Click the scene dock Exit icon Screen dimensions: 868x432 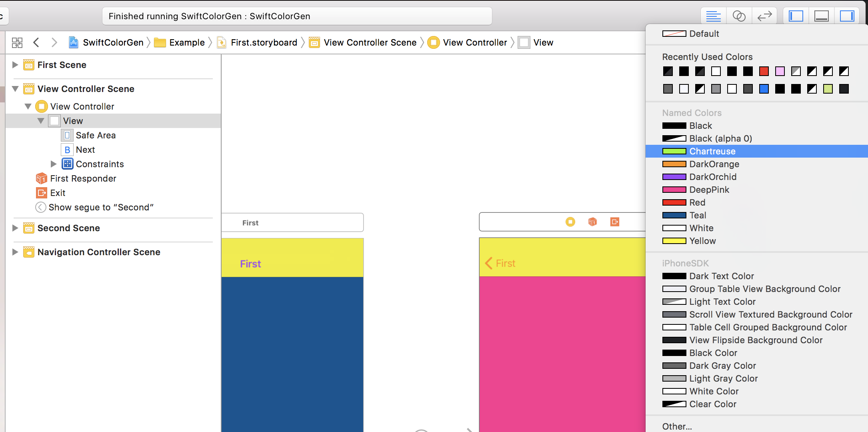[x=615, y=222]
